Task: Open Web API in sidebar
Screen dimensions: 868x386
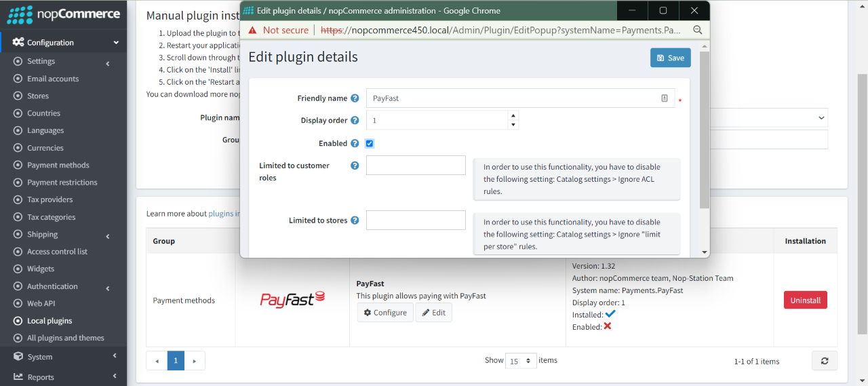Action: click(x=41, y=304)
